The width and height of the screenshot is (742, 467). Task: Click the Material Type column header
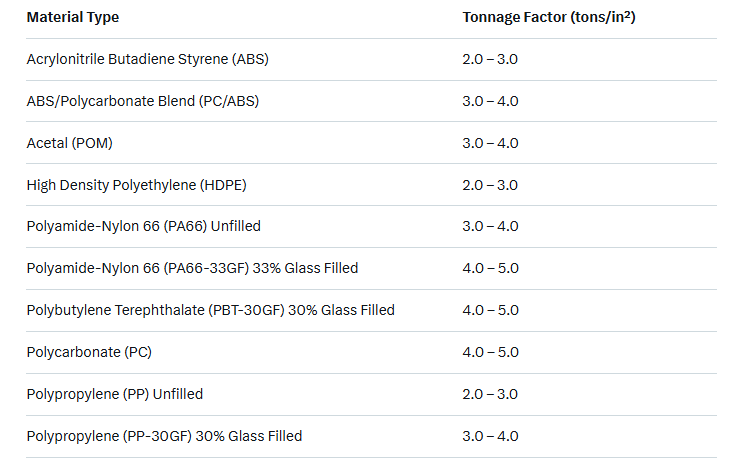coord(73,18)
